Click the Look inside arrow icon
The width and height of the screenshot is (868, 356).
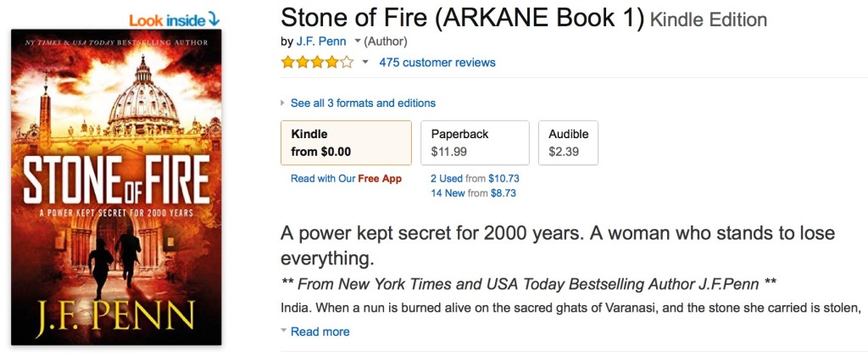tap(214, 19)
